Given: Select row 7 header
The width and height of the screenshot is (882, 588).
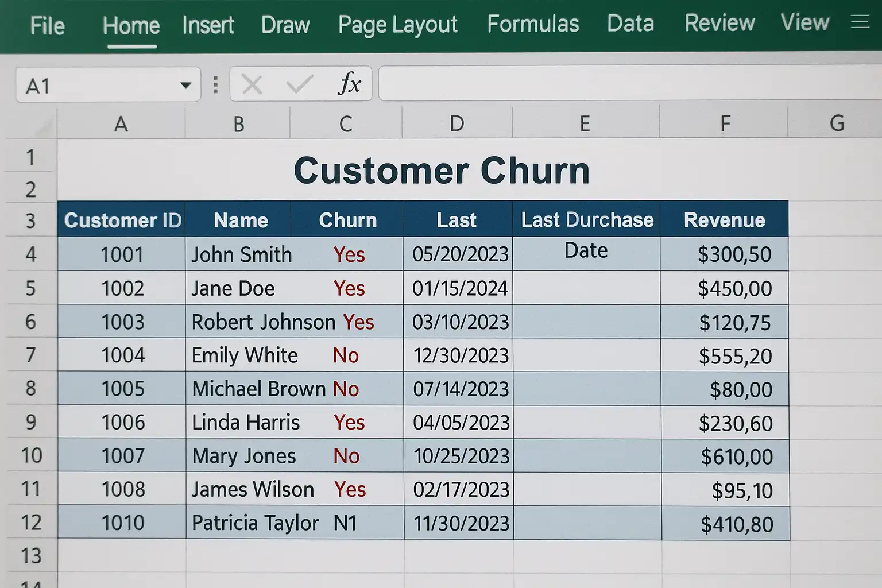Looking at the screenshot, I should coord(31,355).
